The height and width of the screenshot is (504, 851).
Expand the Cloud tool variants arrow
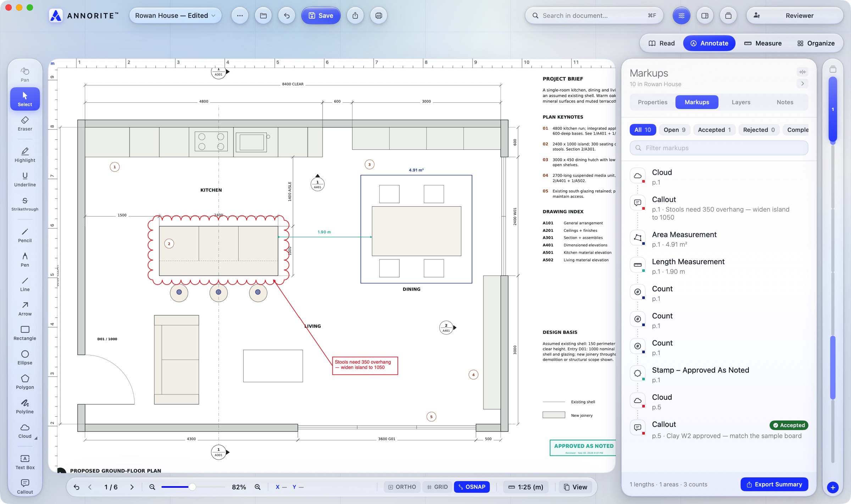36,438
